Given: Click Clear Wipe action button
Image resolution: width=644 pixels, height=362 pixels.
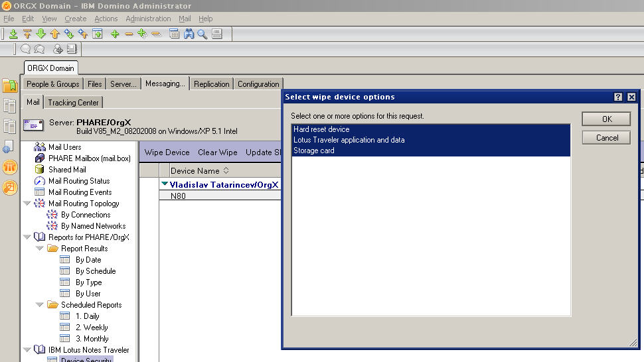Looking at the screenshot, I should tap(218, 152).
